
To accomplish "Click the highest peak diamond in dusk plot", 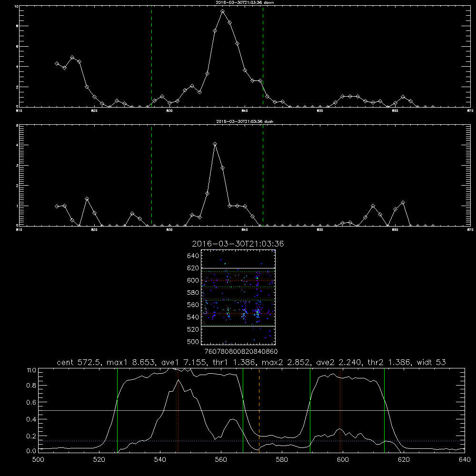I will pos(215,144).
